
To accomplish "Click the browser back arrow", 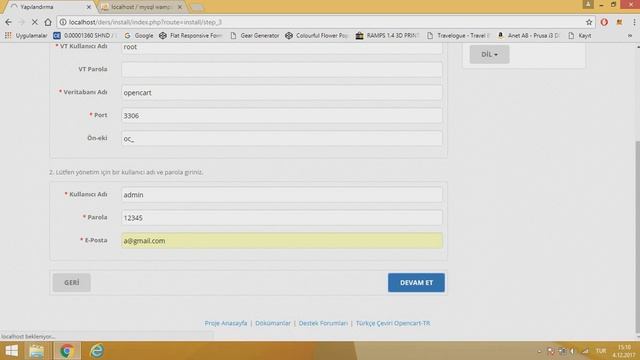I will point(9,22).
